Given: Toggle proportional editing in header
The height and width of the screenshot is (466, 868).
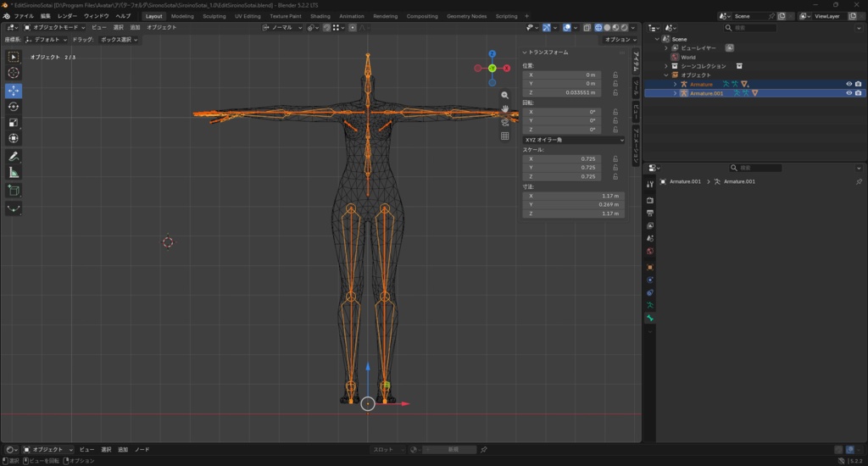Looking at the screenshot, I should point(352,27).
